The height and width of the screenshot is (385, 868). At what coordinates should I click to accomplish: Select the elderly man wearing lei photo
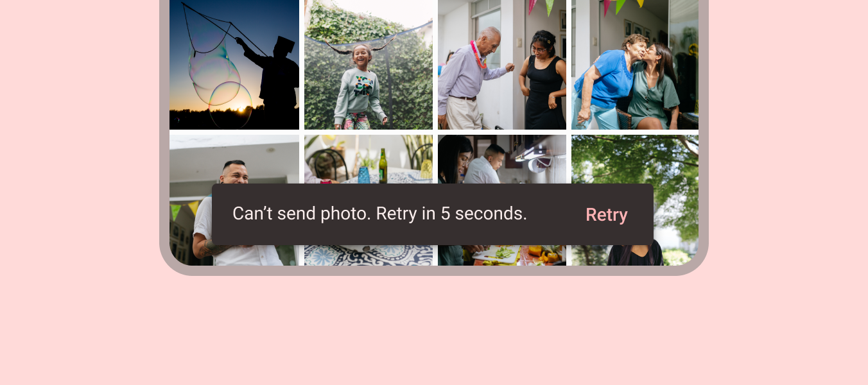502,65
